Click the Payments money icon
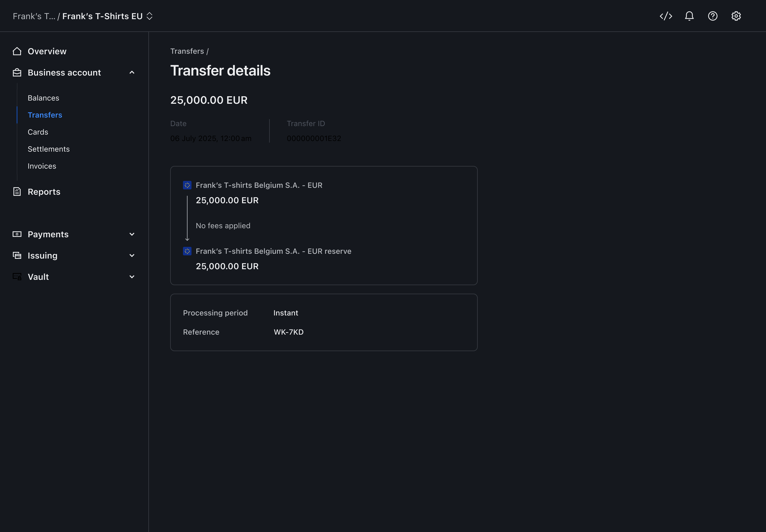766x532 pixels. [17, 234]
